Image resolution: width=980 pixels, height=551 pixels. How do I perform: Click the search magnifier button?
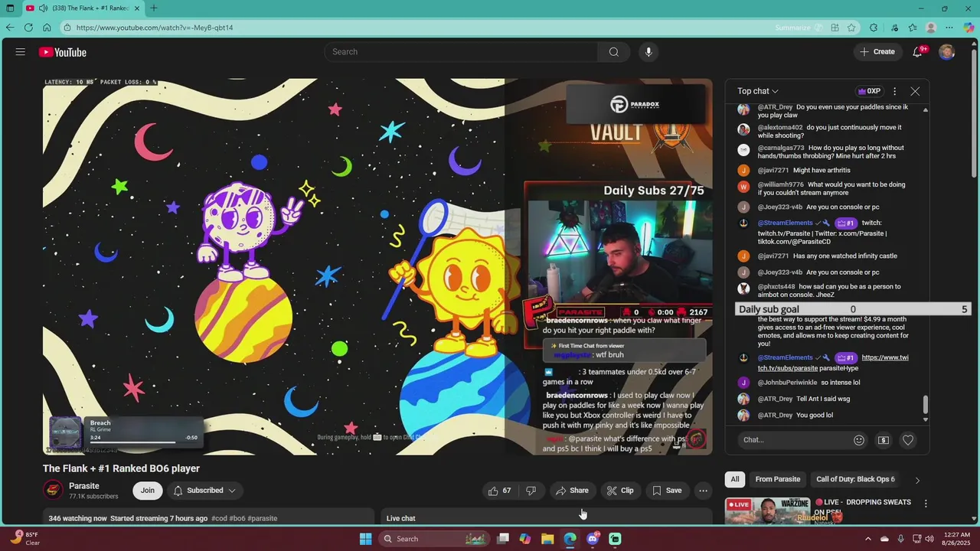[613, 52]
